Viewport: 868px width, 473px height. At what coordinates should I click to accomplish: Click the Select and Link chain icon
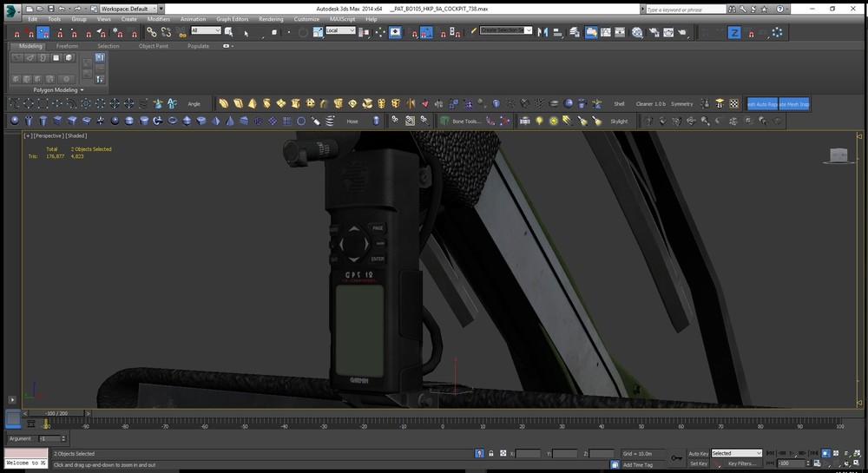point(151,32)
